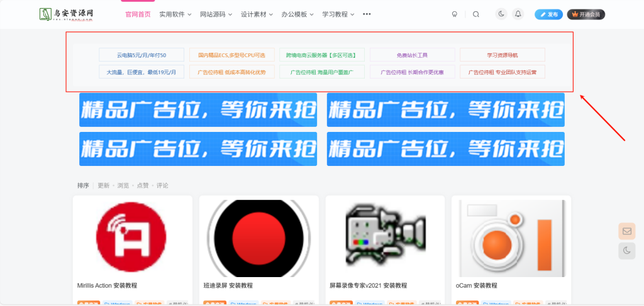Sort posts by 点赞
The height and width of the screenshot is (306, 644).
pos(143,185)
